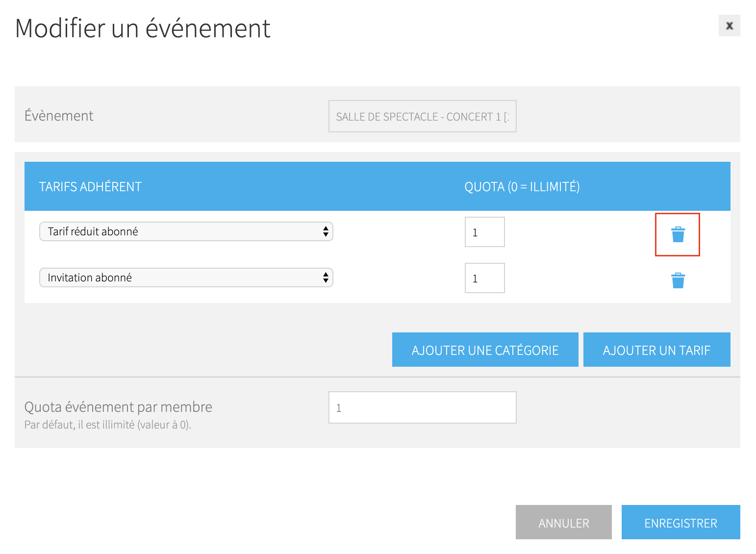Click the stepper arrows on Invitation abonné
756x554 pixels.
point(326,277)
